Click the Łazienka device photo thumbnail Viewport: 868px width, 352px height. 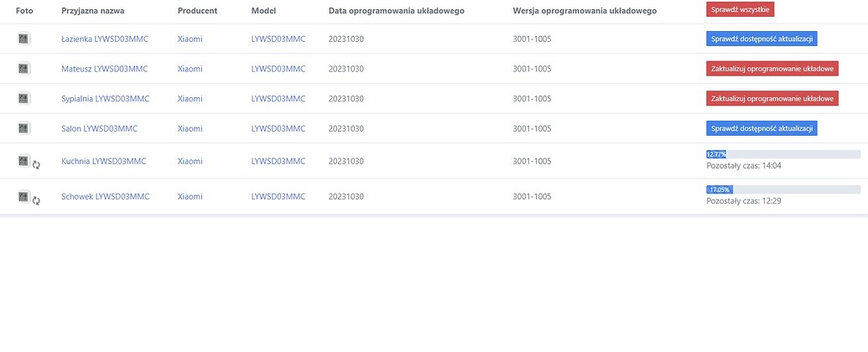click(23, 39)
